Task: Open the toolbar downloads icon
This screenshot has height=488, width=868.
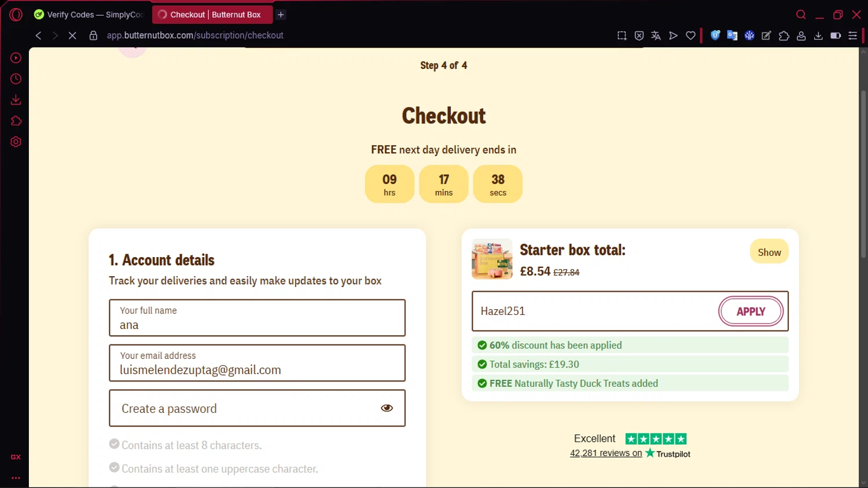Action: (818, 35)
